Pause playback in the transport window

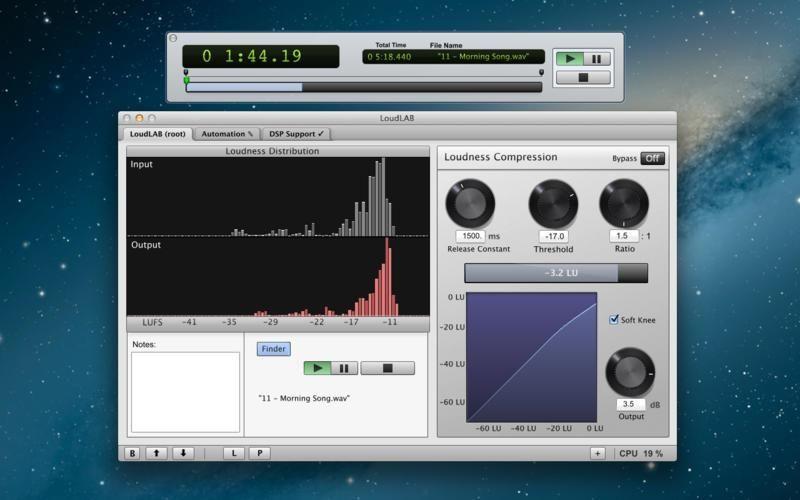597,59
